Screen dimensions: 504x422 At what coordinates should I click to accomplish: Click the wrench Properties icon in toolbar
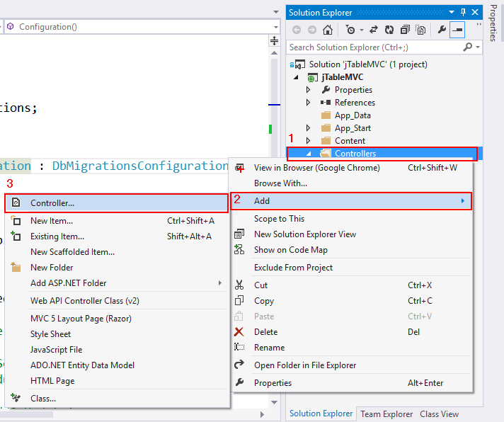[x=442, y=30]
